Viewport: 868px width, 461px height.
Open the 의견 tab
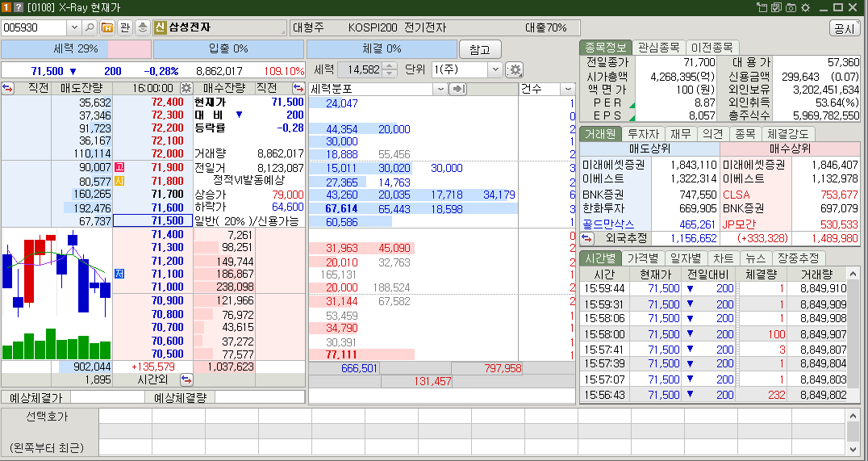click(712, 134)
